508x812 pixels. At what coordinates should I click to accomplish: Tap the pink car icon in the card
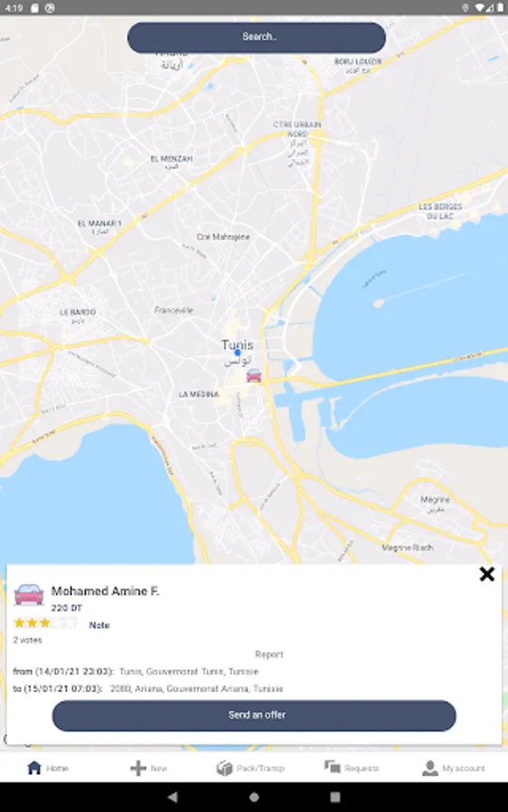point(29,595)
